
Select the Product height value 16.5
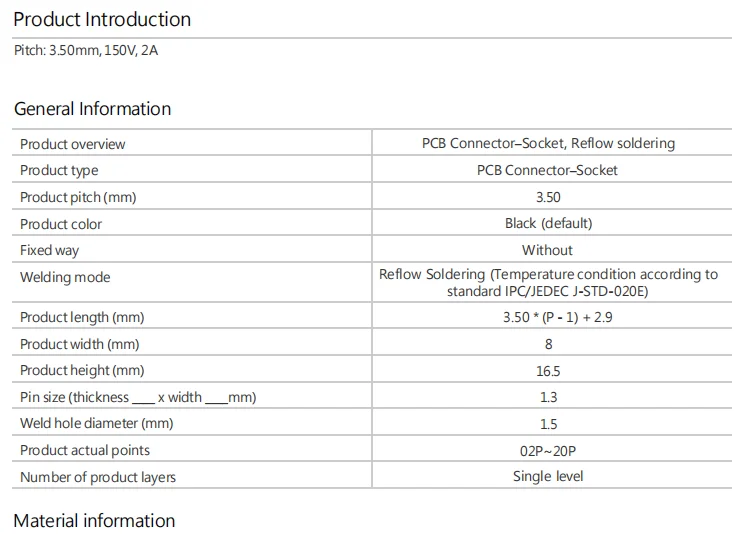[547, 371]
